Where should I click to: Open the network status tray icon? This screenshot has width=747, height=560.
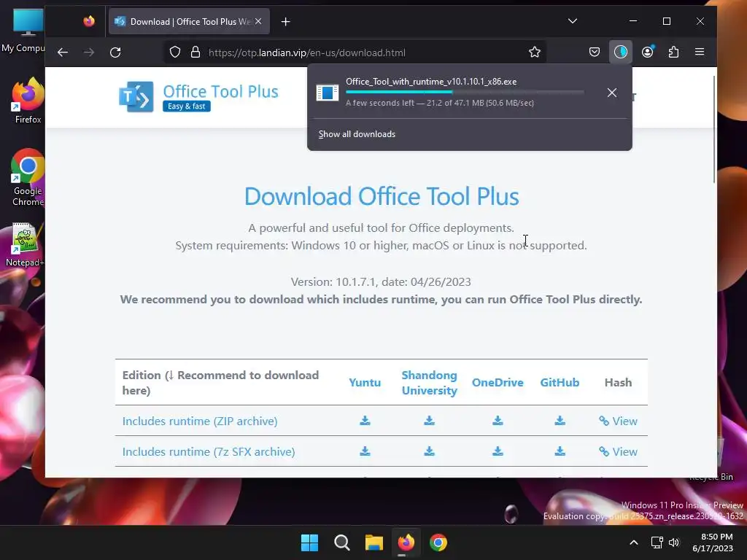click(657, 542)
